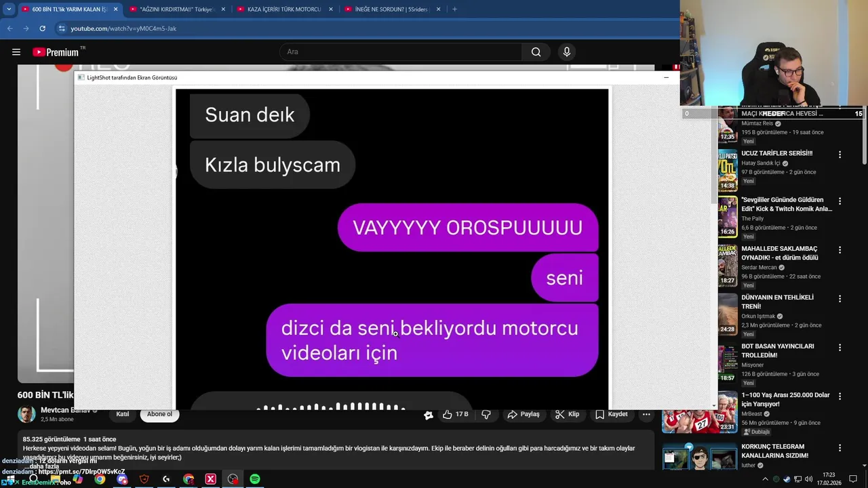The width and height of the screenshot is (868, 488).
Task: Open "MAHALLEDE SAKLAMBAÇ OYNADIK!" video
Action: [779, 253]
